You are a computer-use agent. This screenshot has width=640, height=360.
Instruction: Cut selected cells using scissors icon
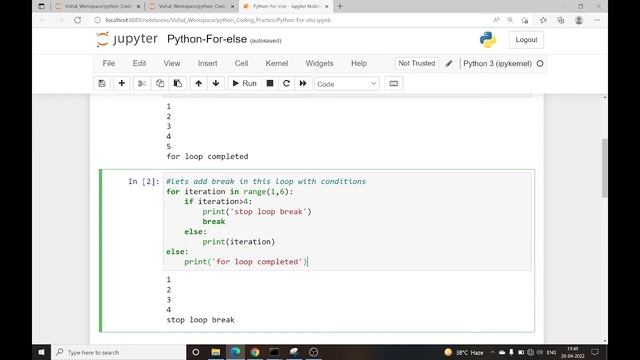pos(142,83)
